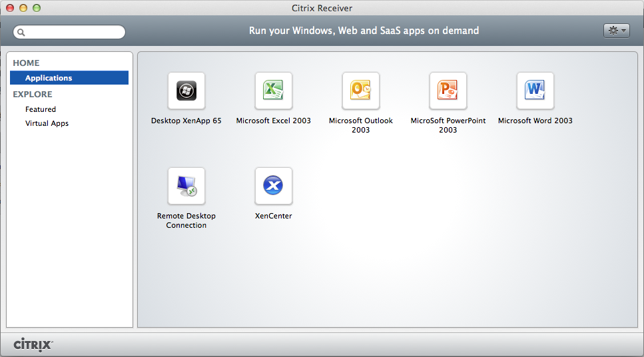Start the Remote Desktop Connection icon
The width and height of the screenshot is (644, 357).
pyautogui.click(x=186, y=186)
